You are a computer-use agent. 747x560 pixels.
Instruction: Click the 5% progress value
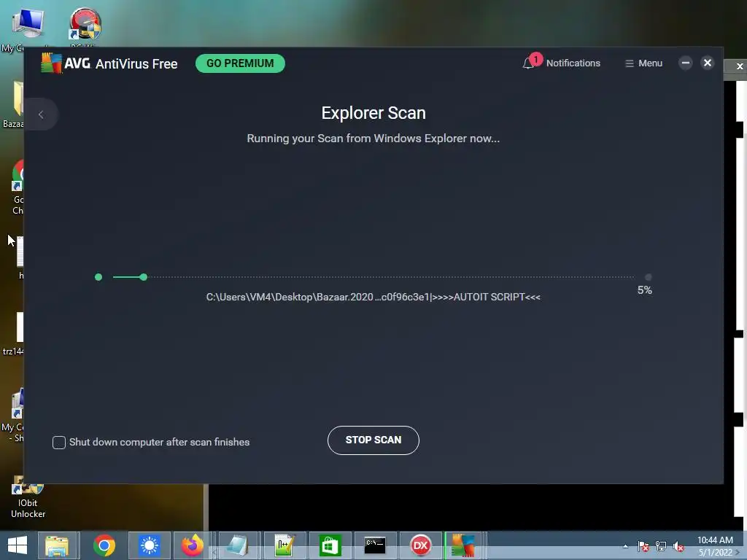click(644, 290)
